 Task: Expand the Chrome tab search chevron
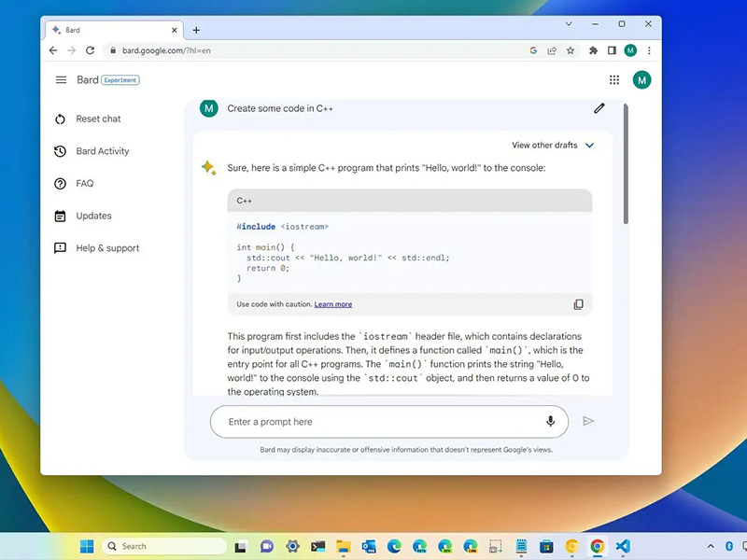pyautogui.click(x=569, y=24)
